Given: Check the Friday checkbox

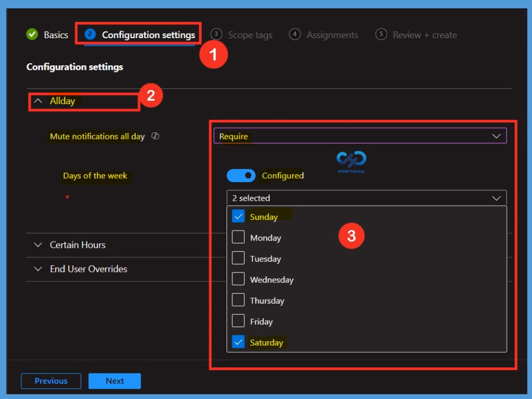Looking at the screenshot, I should click(238, 321).
